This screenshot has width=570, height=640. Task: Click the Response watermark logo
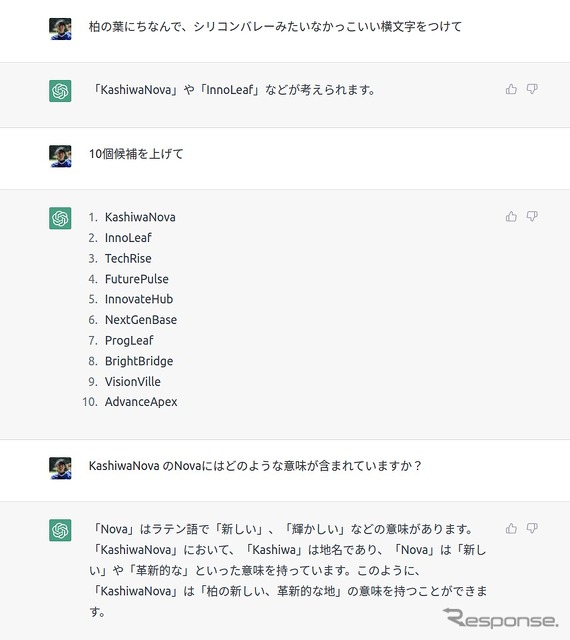(501, 618)
